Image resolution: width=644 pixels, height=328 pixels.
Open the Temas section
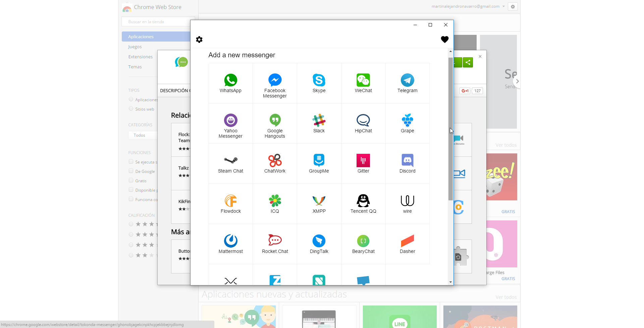click(135, 67)
